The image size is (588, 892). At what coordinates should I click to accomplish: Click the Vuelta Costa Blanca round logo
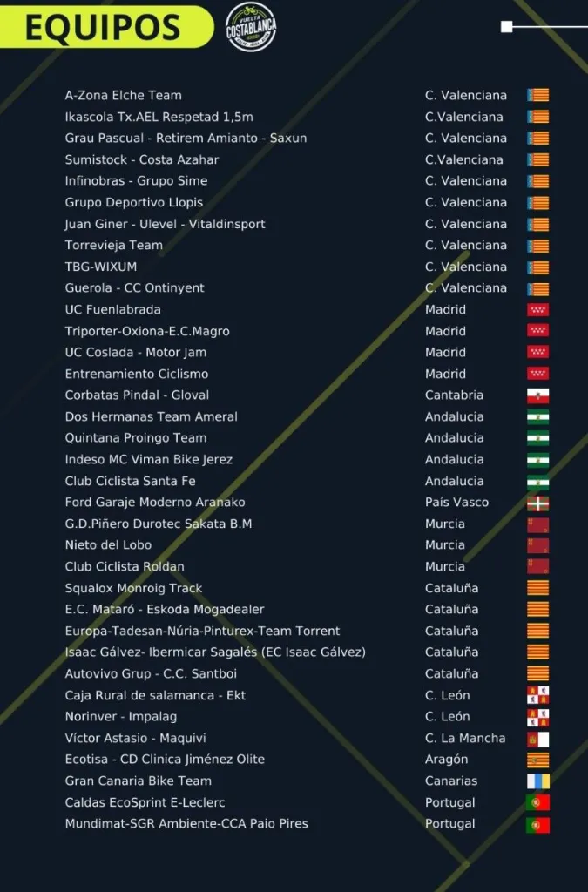251,27
